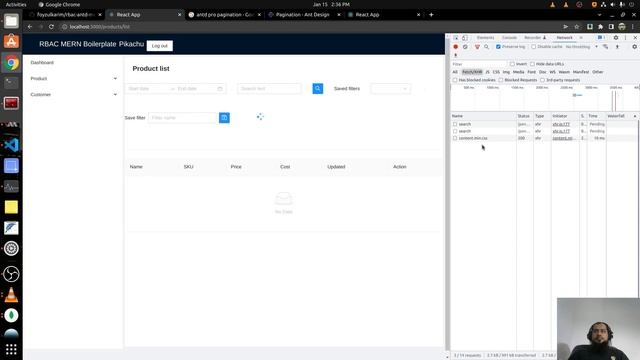
Task: Open the Dashboard sidebar link
Action: tap(42, 62)
